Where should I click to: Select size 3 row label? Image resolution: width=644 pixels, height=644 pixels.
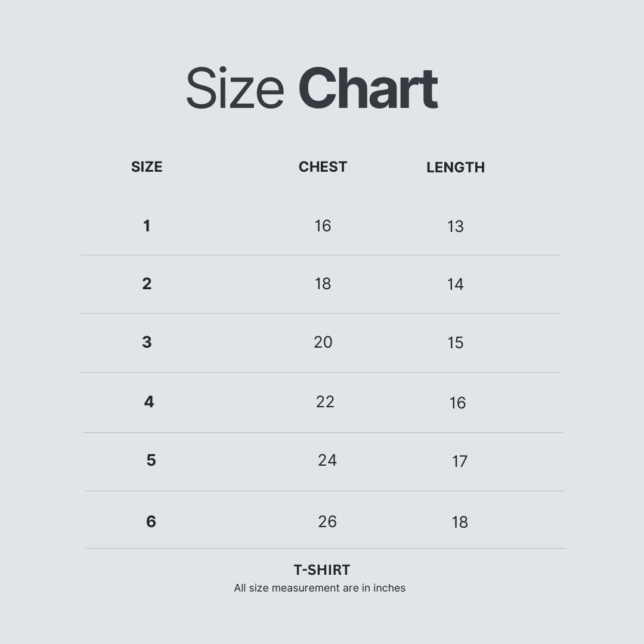point(147,342)
